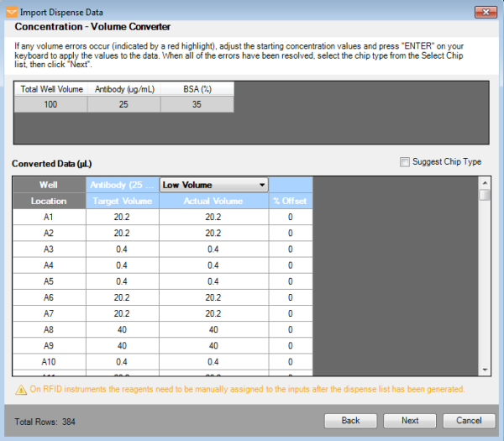Select well A5 location cell
This screenshot has height=441, width=504.
pos(50,281)
